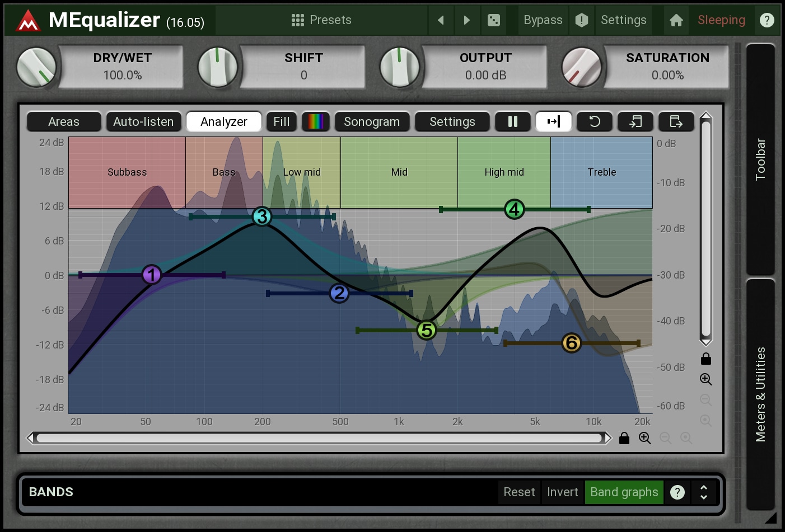The width and height of the screenshot is (785, 532).
Task: Select EQ band node 6
Action: tap(572, 343)
